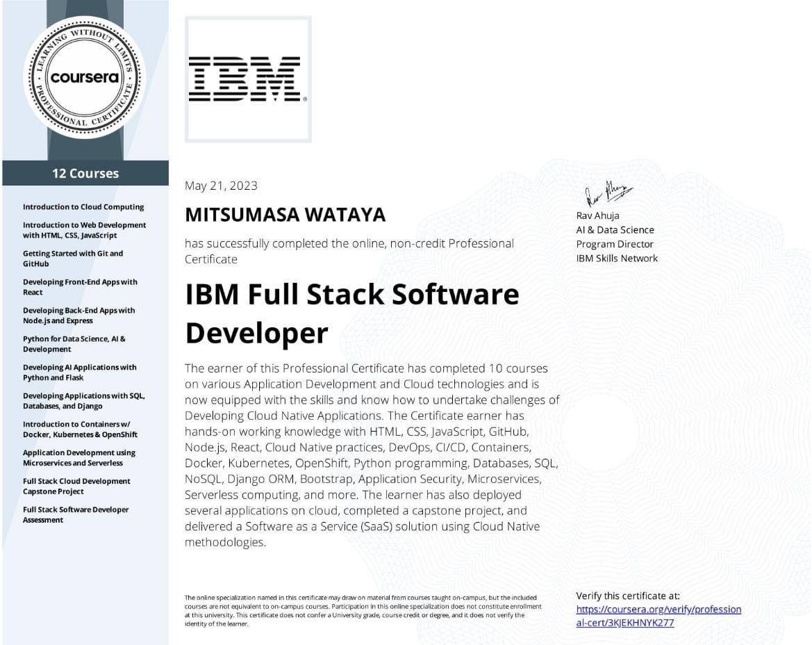The image size is (812, 645).
Task: Select Application Development using Microservices course
Action: click(x=79, y=458)
